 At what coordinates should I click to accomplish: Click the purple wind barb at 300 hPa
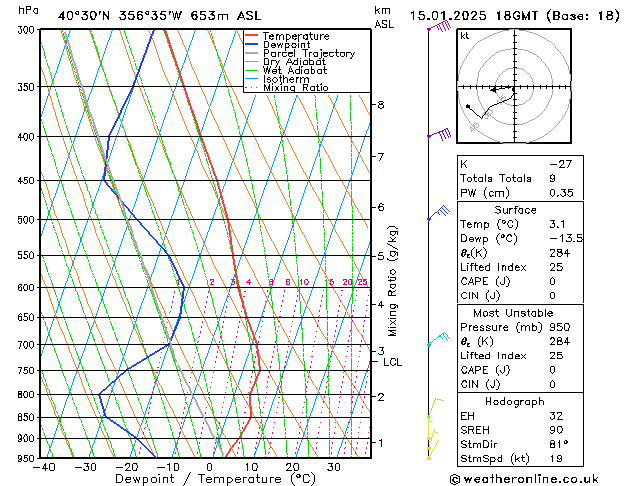(x=439, y=28)
